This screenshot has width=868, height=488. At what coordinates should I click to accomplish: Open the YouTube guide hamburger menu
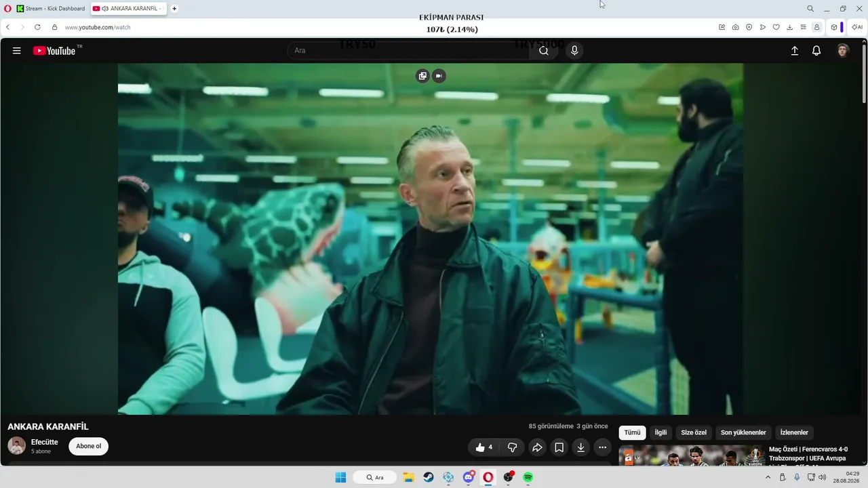click(17, 51)
